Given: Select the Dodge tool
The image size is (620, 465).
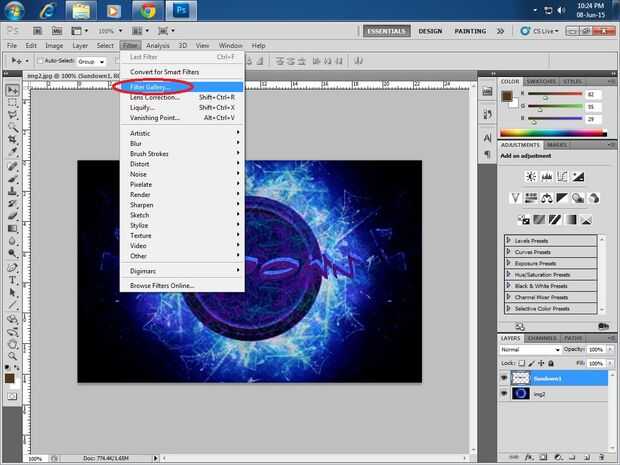Looking at the screenshot, I should [13, 253].
